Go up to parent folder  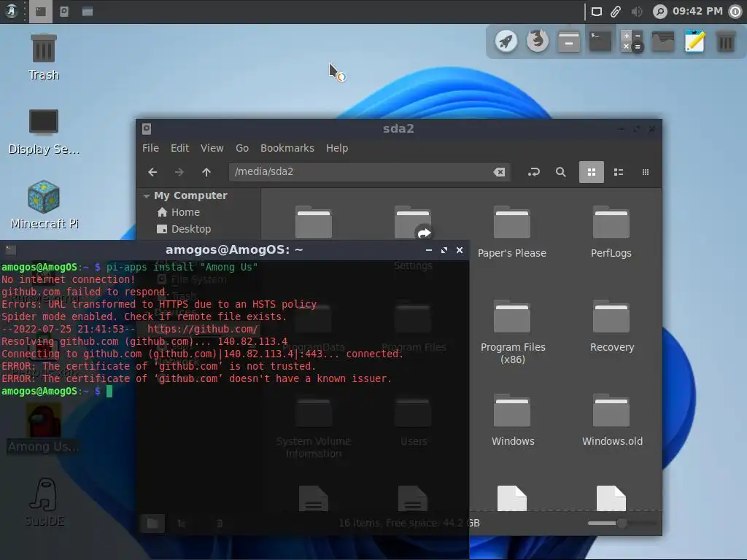pyautogui.click(x=206, y=172)
